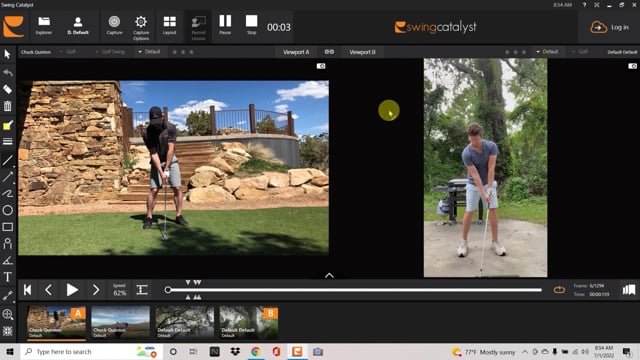Jump to first frame
This screenshot has width=640, height=360.
point(27,290)
